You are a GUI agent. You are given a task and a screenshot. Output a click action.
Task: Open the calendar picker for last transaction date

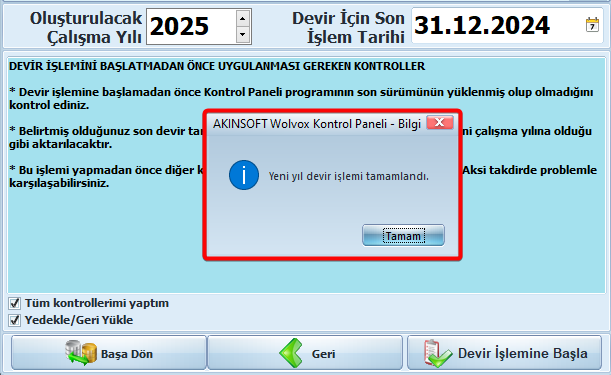(x=592, y=25)
